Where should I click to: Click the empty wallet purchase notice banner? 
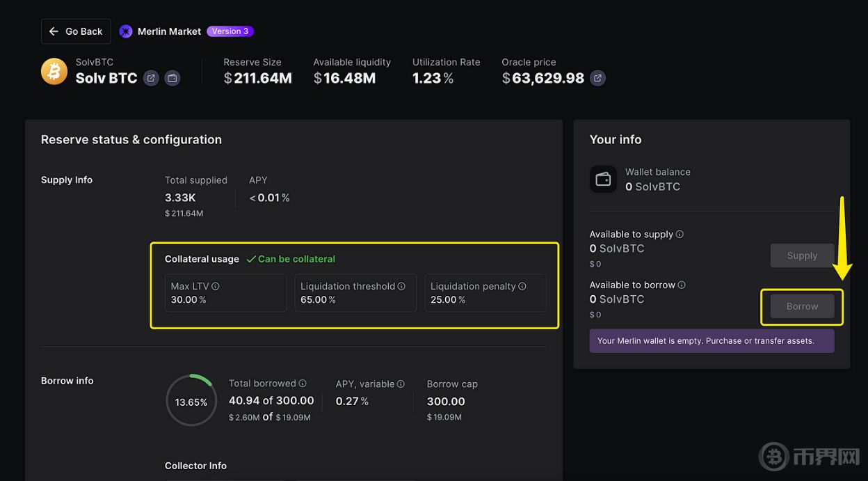click(x=712, y=340)
